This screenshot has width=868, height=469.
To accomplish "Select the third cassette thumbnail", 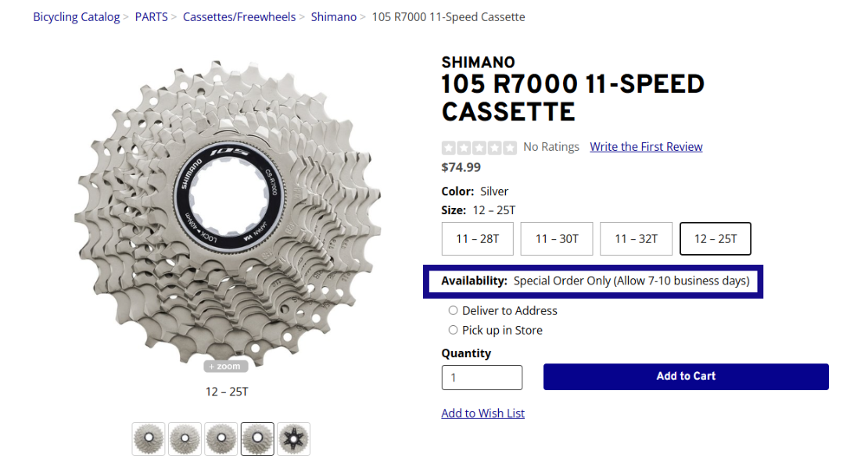I will pyautogui.click(x=221, y=439).
